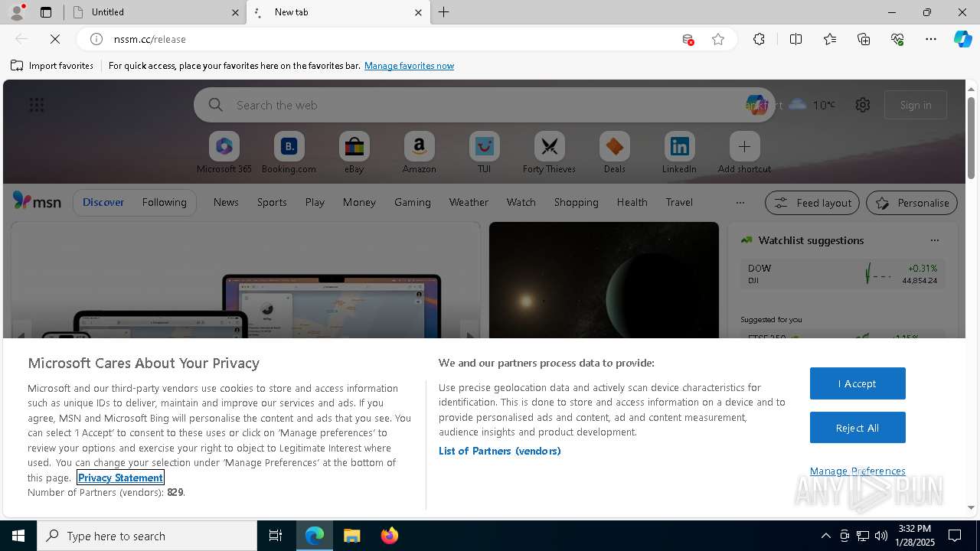Click Import favorites button
This screenshot has height=551, width=980.
52,66
